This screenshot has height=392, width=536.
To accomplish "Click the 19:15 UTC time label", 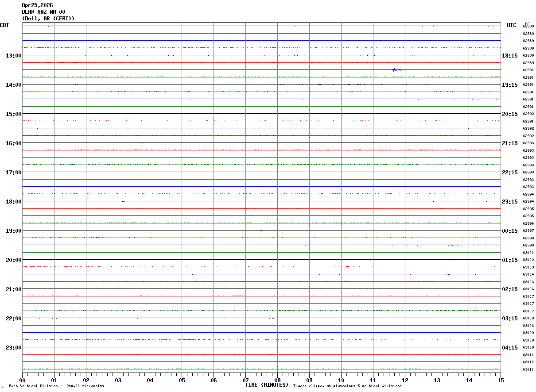I will click(x=510, y=85).
